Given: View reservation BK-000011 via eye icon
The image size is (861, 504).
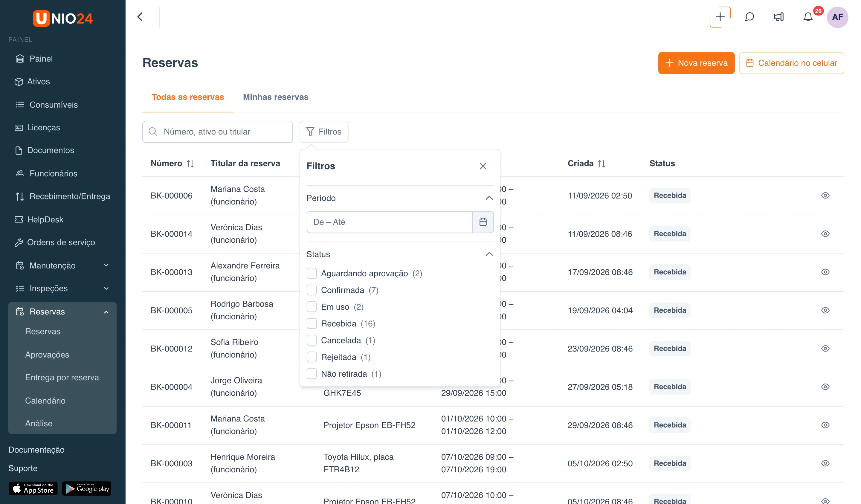Looking at the screenshot, I should 825,425.
